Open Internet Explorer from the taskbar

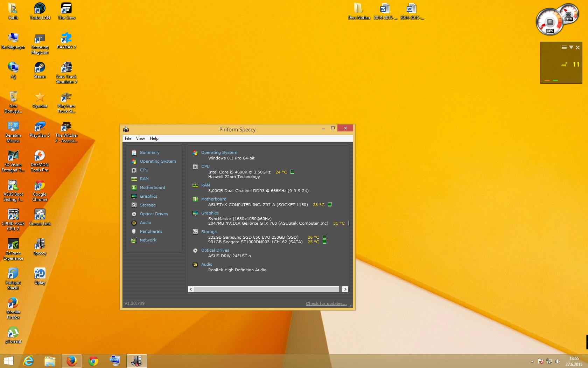28,361
